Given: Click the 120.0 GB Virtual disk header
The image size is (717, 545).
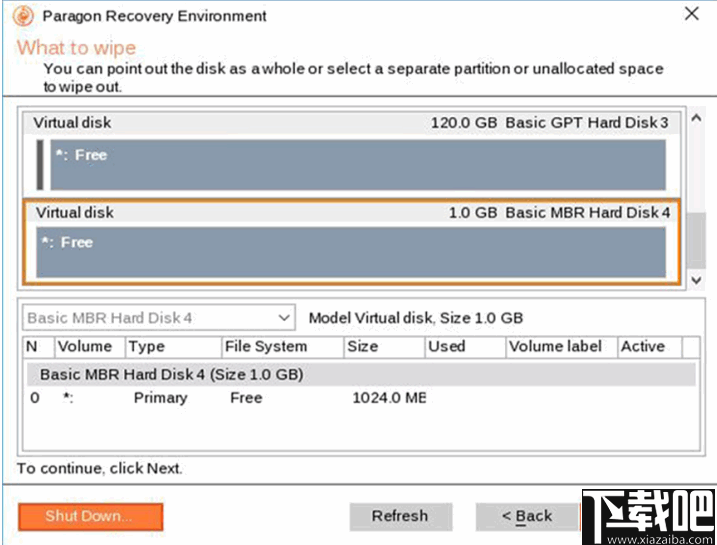Looking at the screenshot, I should click(351, 123).
